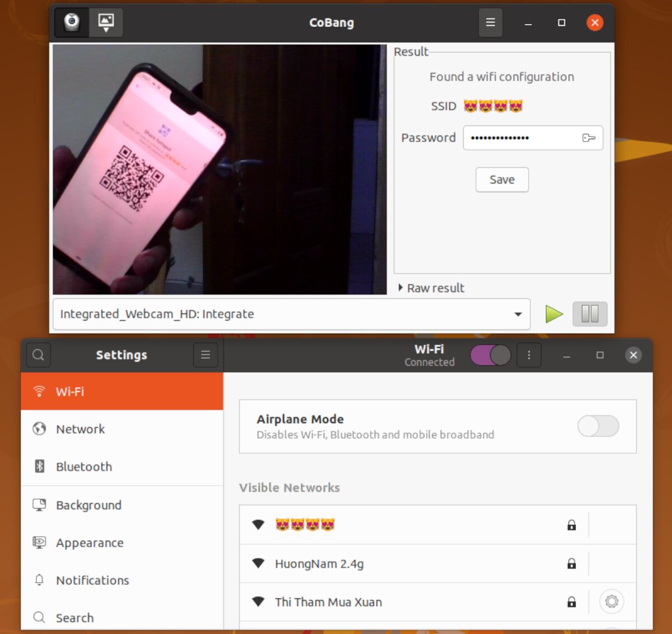
Task: Click the Notifications bell icon
Action: pos(39,580)
